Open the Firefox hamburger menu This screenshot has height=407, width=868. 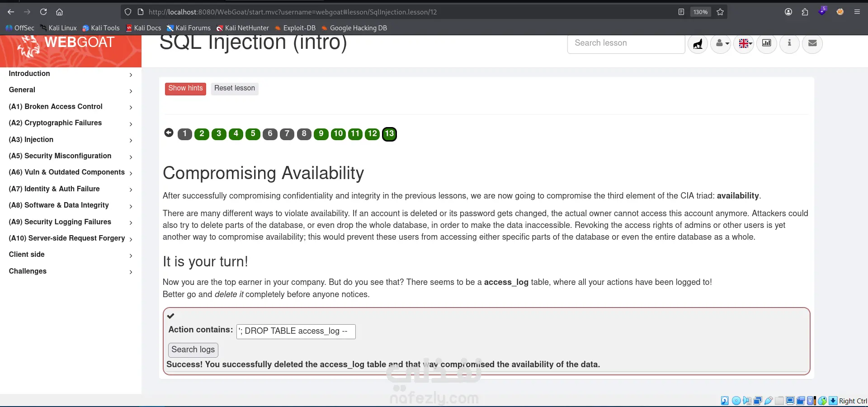pyautogui.click(x=857, y=12)
